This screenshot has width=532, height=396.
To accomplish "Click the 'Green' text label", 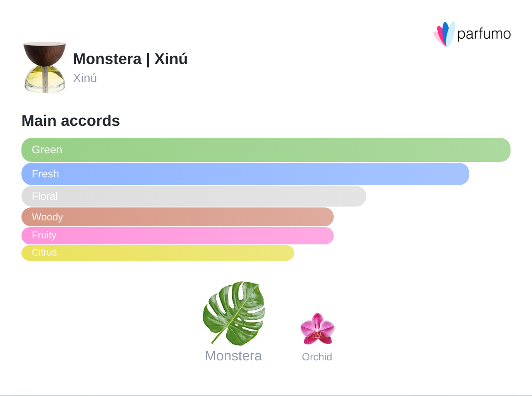I will 47,150.
